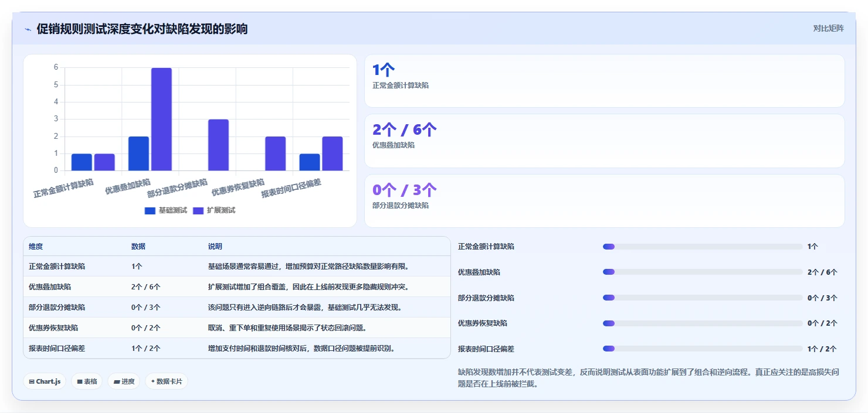This screenshot has width=868, height=413.
Task: Click the progress bar for 优惠叠加缺陷
Action: click(703, 272)
